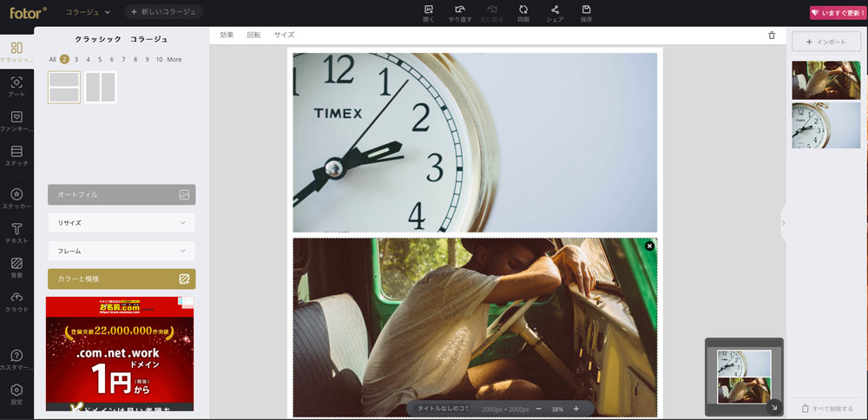868x420 pixels.
Task: Select the clock thumbnail in the right panel
Action: click(x=826, y=125)
